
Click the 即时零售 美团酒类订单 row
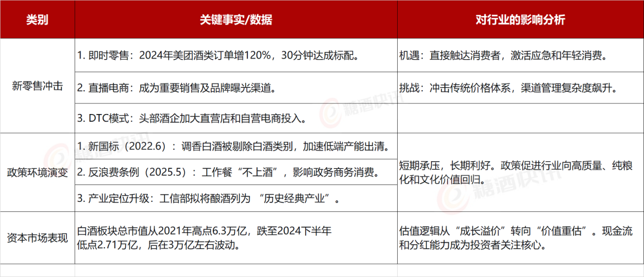[218, 56]
